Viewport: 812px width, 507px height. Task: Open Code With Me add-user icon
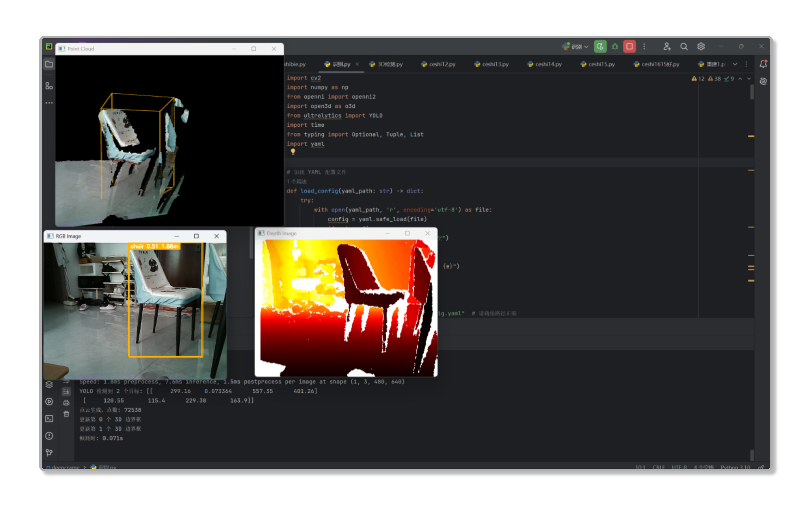tap(666, 46)
